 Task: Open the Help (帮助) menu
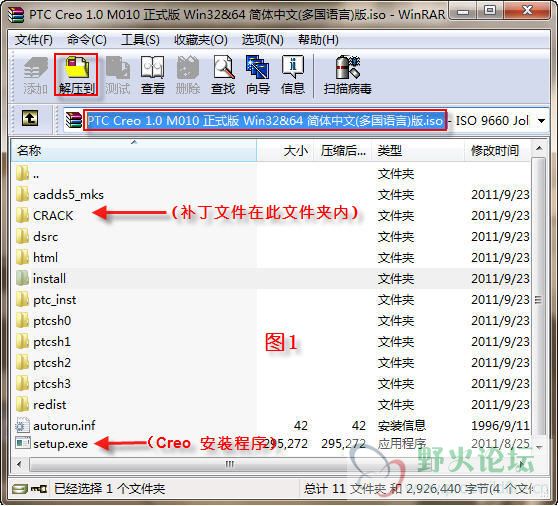tap(318, 39)
